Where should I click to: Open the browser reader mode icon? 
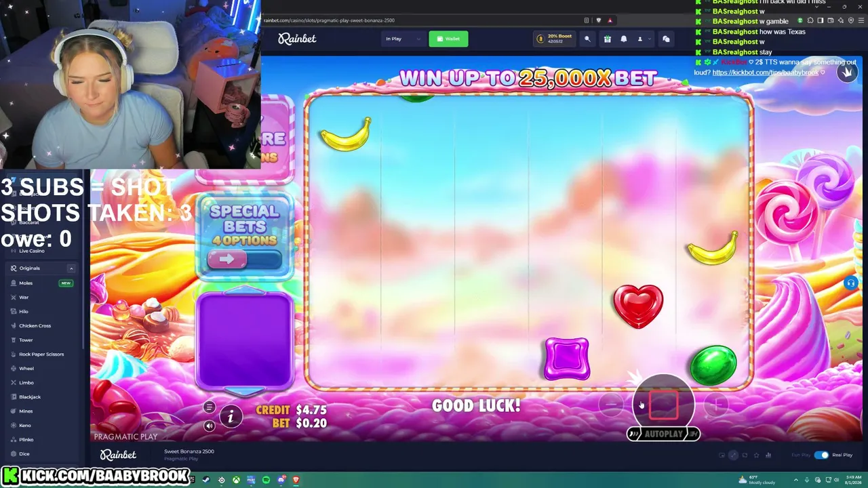587,20
